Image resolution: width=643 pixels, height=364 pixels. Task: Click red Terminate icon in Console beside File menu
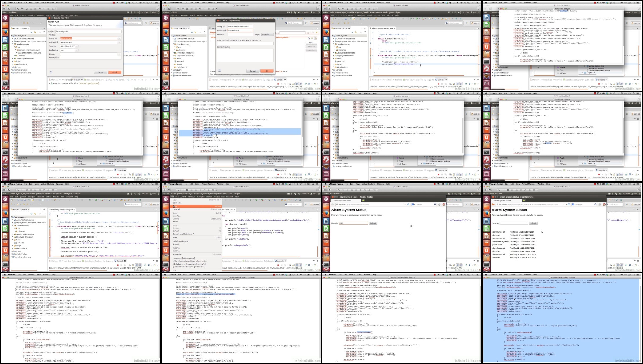(x=278, y=265)
